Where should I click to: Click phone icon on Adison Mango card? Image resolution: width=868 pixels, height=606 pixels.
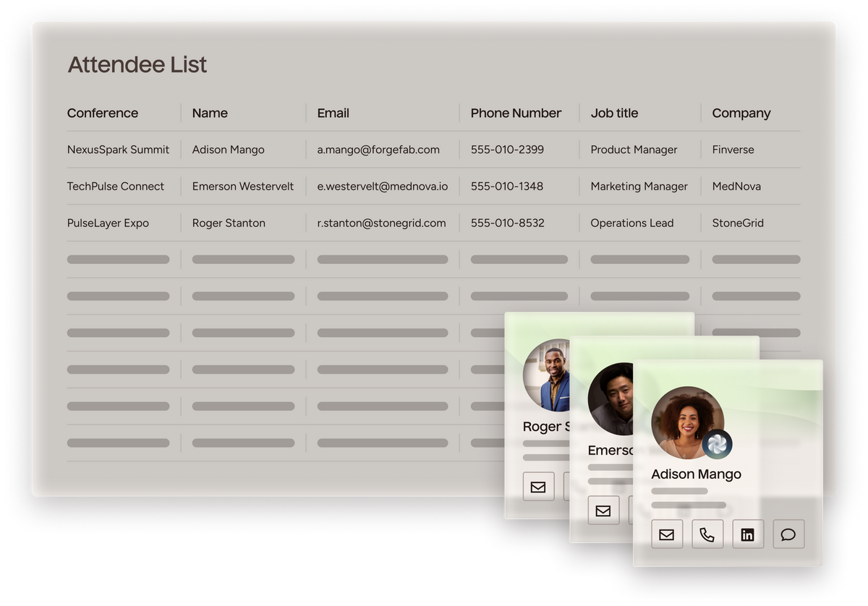(707, 535)
